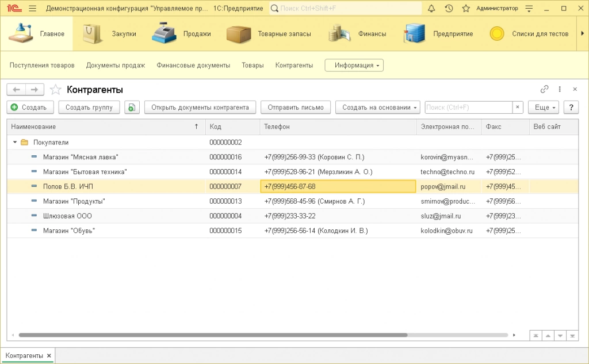
Task: Open favorites star in title bar
Action: (x=466, y=9)
